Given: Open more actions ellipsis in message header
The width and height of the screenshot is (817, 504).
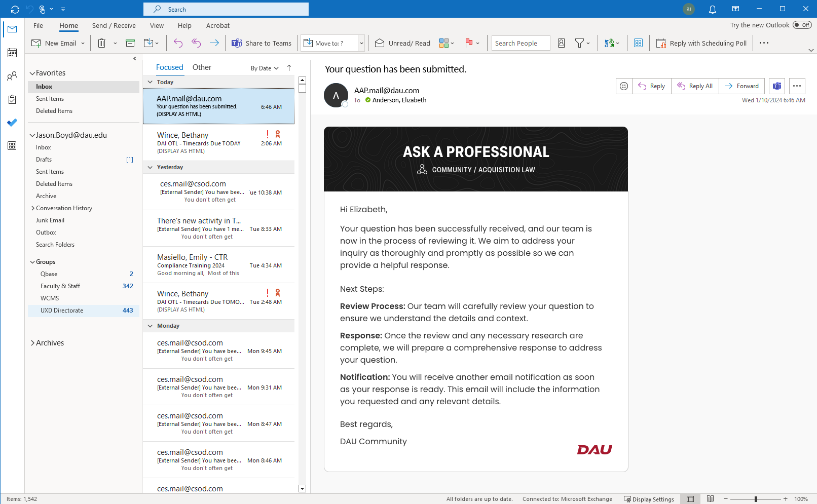Looking at the screenshot, I should point(797,86).
